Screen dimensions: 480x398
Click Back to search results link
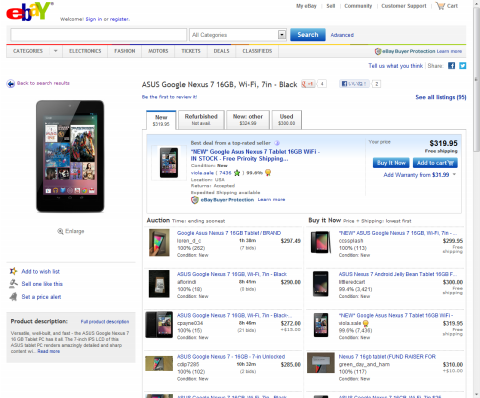(43, 83)
